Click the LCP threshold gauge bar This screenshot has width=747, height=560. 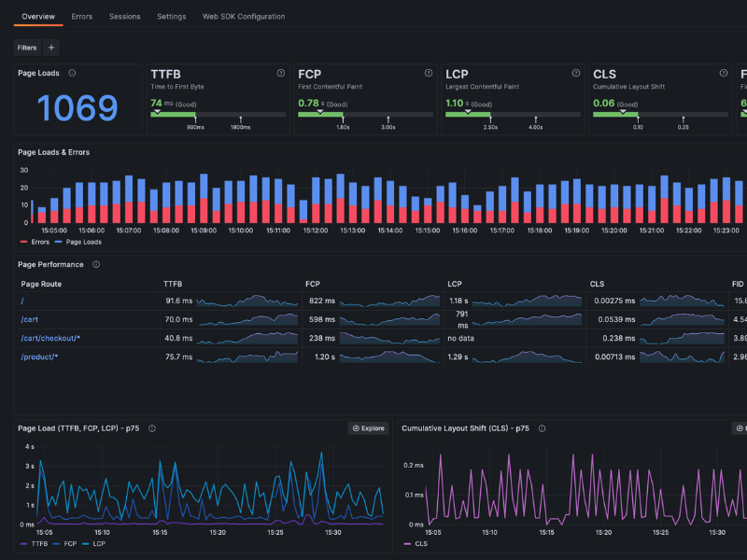[x=513, y=114]
